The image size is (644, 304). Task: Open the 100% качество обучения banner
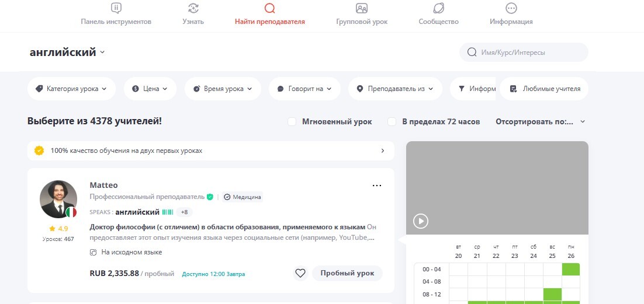(211, 151)
